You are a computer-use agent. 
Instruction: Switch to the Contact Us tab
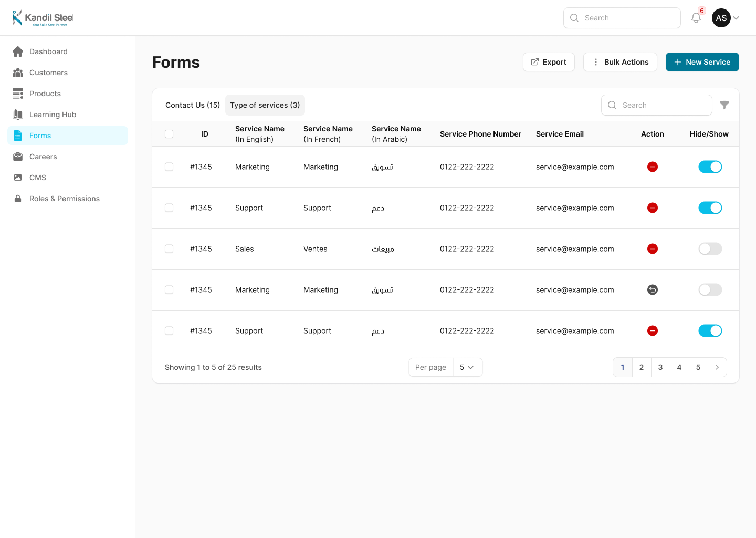192,105
